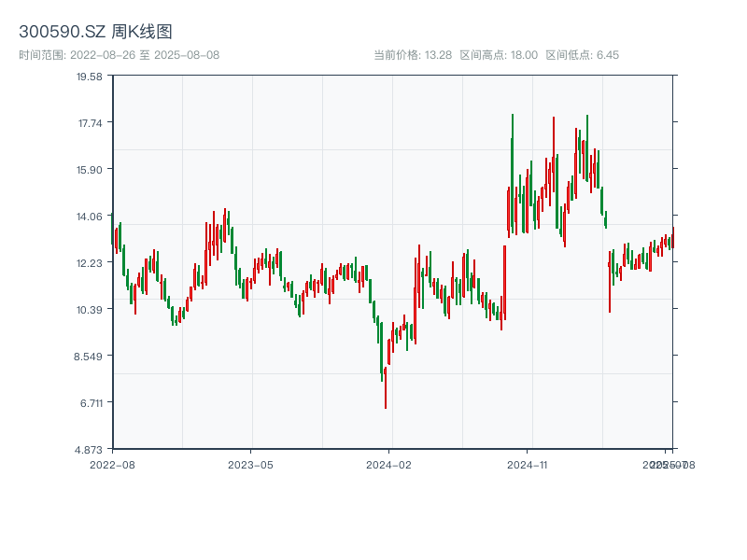
Task: Click the period high label 区间高点: 18.00
Action: coord(499,55)
